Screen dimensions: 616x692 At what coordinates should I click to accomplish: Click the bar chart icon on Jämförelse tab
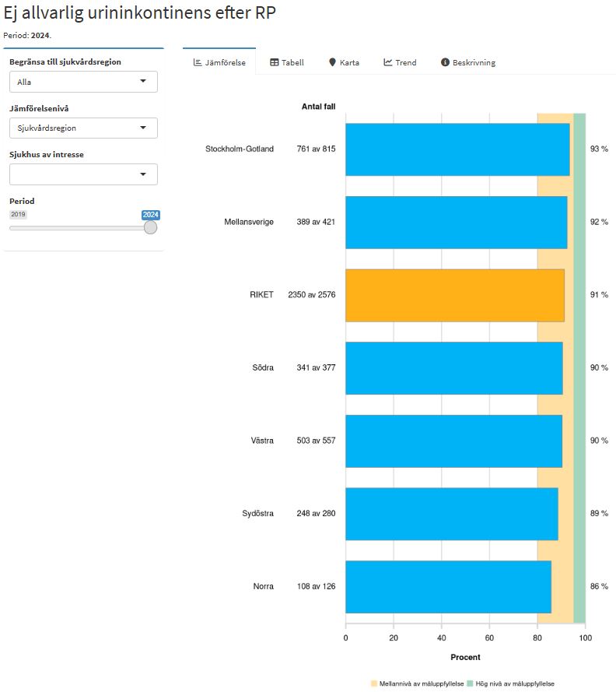point(198,62)
